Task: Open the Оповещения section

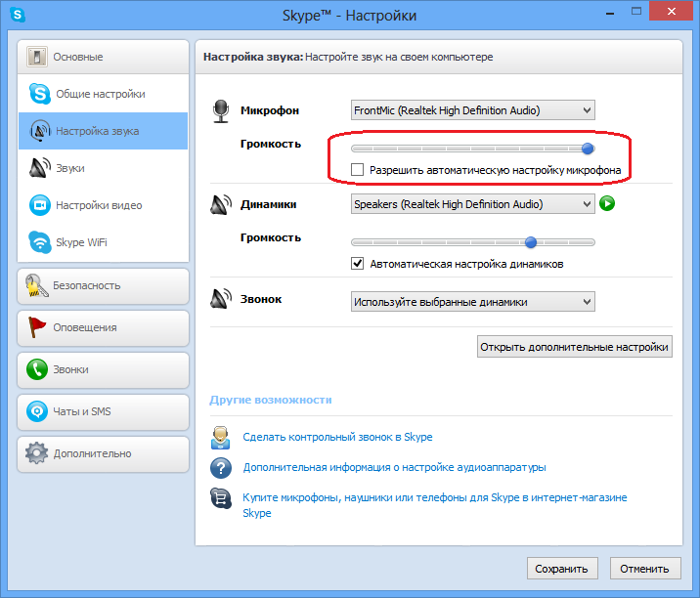Action: 103,327
